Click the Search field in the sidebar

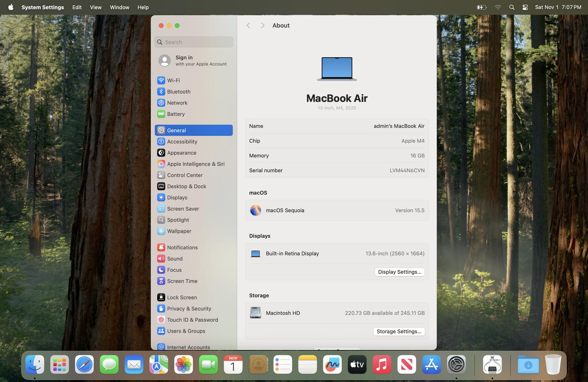194,42
